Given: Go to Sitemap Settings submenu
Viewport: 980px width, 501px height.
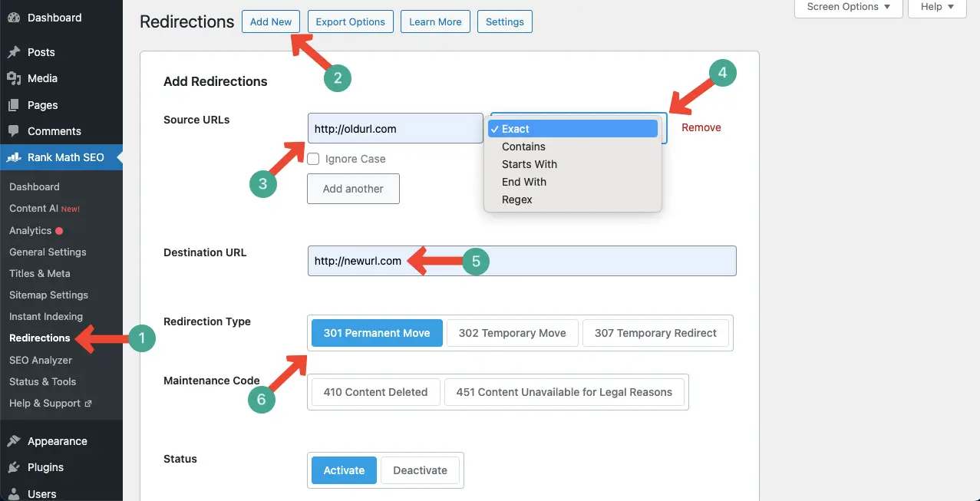Looking at the screenshot, I should coord(48,295).
